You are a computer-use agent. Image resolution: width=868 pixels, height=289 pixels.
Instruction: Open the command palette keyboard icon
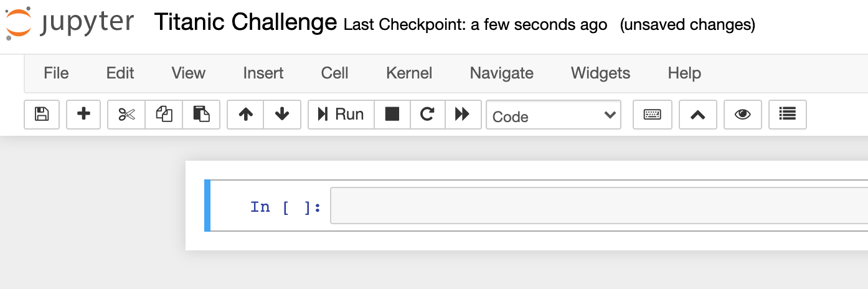[652, 115]
